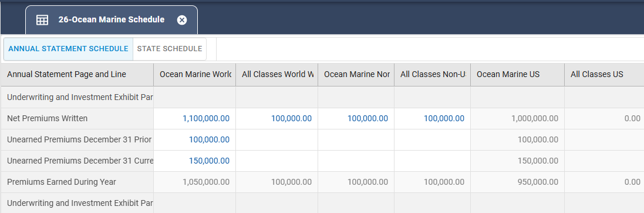This screenshot has width=644, height=213.
Task: Click Premiums Earned All Classes Non-US 100,000.00
Action: click(x=433, y=182)
